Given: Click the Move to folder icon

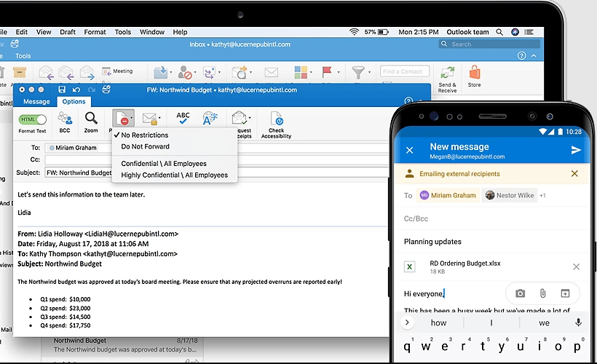Looking at the screenshot, I should click(x=160, y=72).
